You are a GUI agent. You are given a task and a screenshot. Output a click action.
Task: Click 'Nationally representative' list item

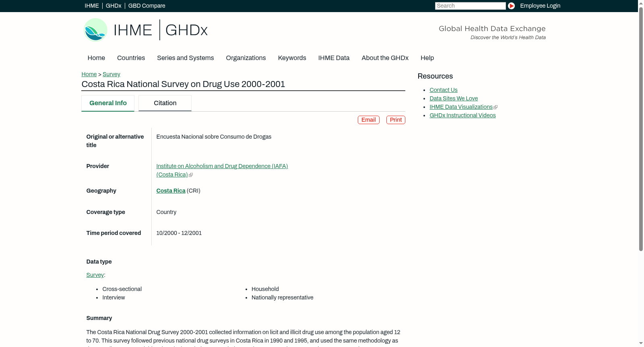click(282, 297)
